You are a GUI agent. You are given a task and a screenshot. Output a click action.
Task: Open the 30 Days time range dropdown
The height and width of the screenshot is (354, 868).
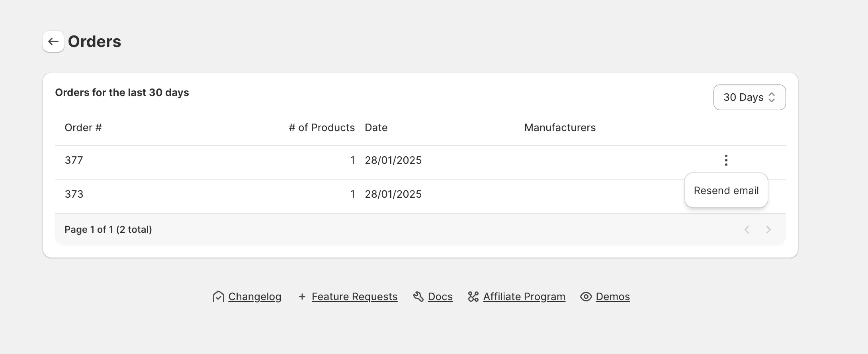[749, 97]
